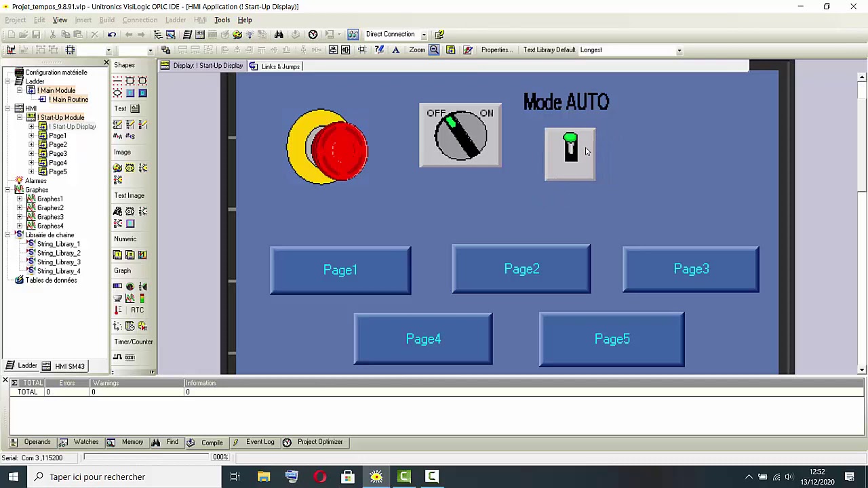
Task: Click the Windows Start button
Action: point(14,476)
